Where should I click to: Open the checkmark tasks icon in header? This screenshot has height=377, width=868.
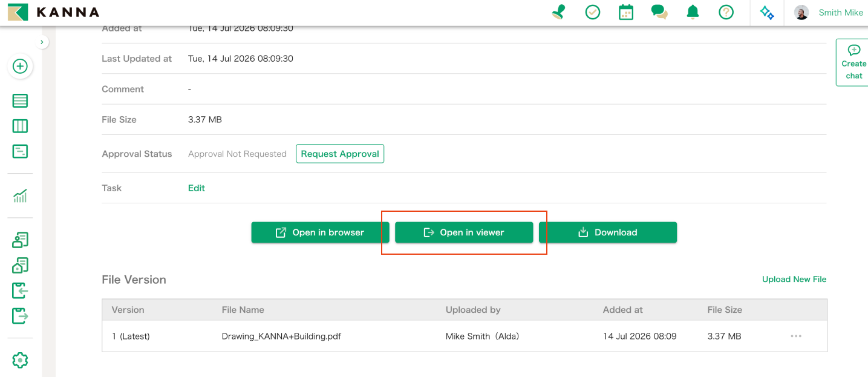click(593, 12)
